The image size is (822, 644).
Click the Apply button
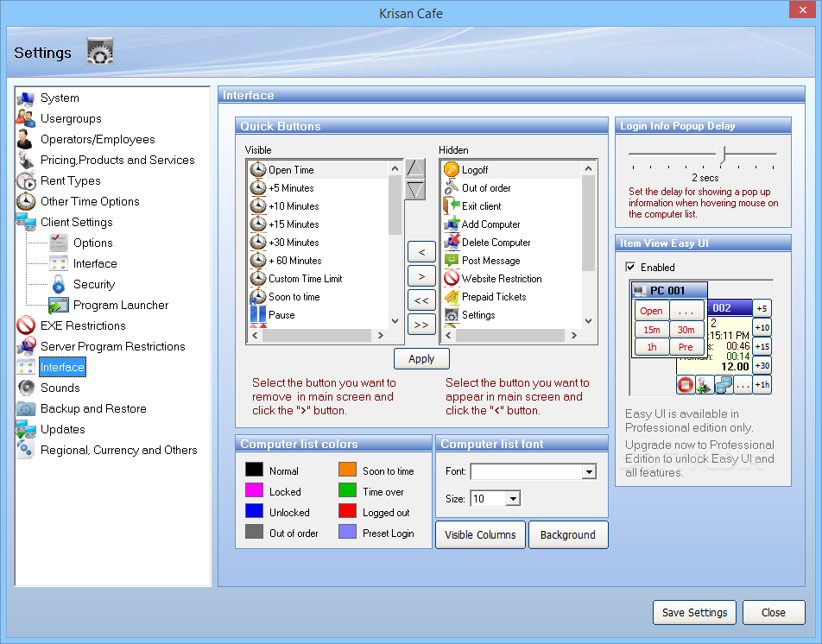tap(421, 359)
